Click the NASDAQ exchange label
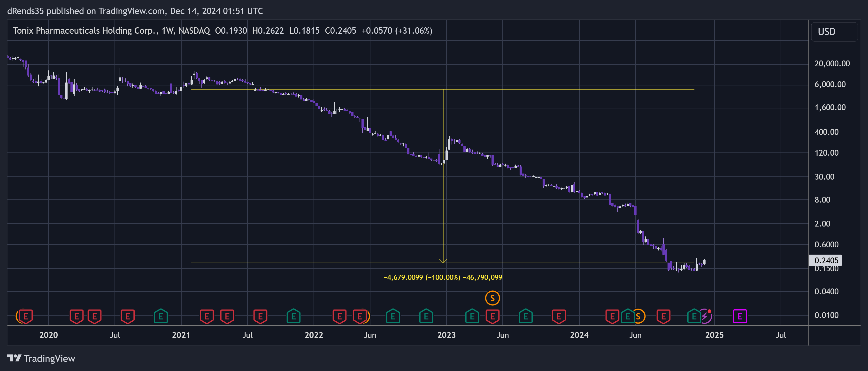The image size is (868, 371). [x=194, y=31]
